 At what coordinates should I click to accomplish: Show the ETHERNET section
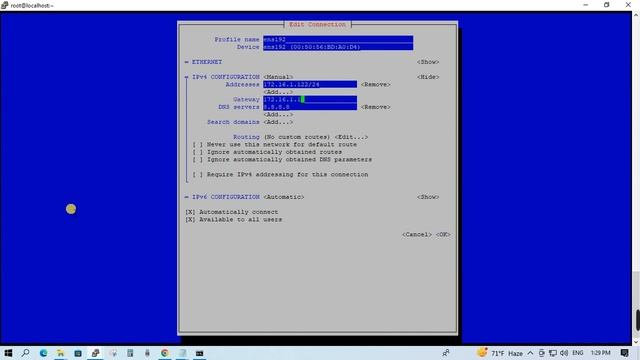[x=428, y=62]
